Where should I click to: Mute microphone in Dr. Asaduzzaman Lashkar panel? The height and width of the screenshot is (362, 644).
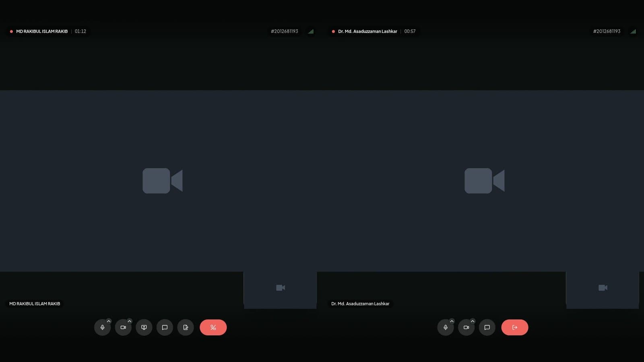(x=446, y=327)
